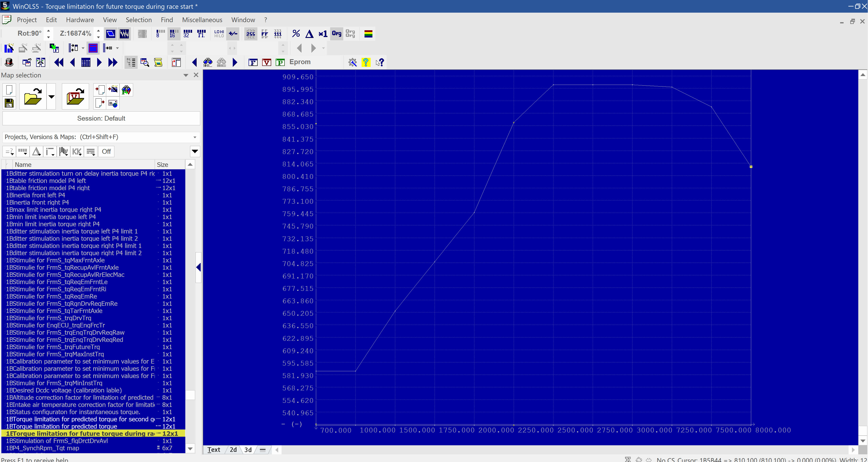868x462 pixels.
Task: Click the bar chart wizard icon
Action: (9, 48)
